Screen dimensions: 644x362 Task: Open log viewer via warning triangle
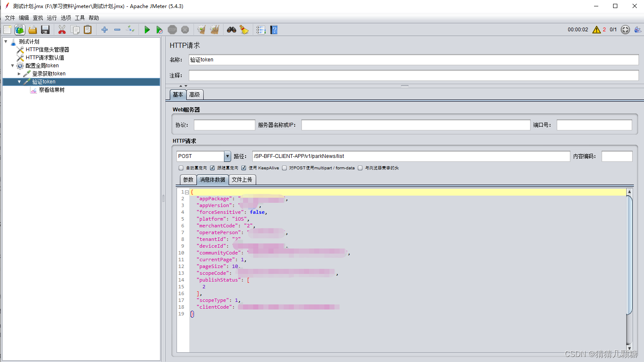point(597,30)
